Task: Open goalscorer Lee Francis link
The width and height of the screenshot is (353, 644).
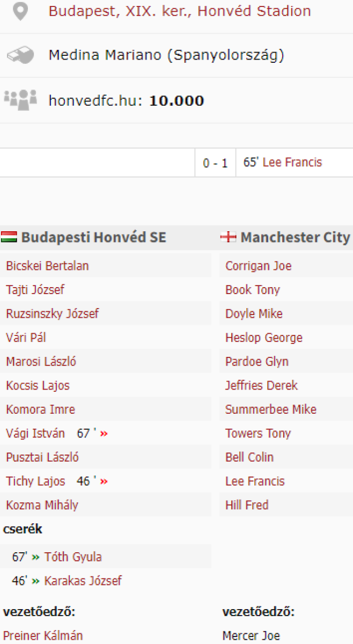Action: (292, 163)
